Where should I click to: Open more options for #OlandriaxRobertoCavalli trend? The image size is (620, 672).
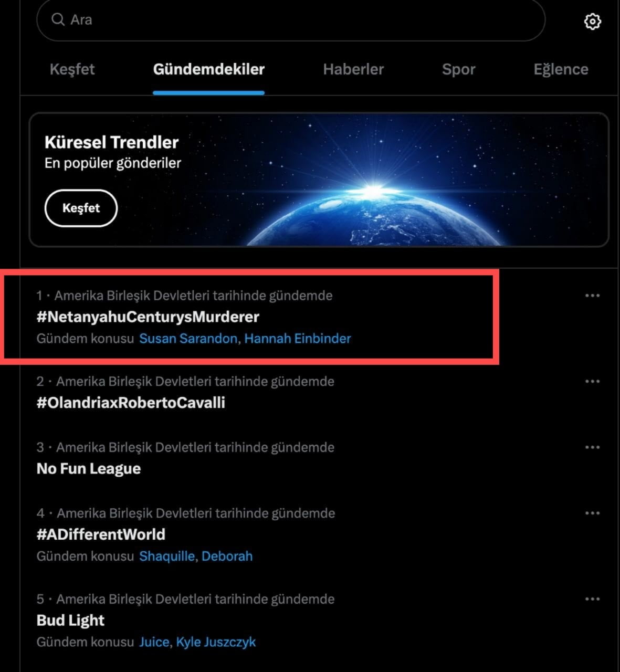pyautogui.click(x=592, y=381)
